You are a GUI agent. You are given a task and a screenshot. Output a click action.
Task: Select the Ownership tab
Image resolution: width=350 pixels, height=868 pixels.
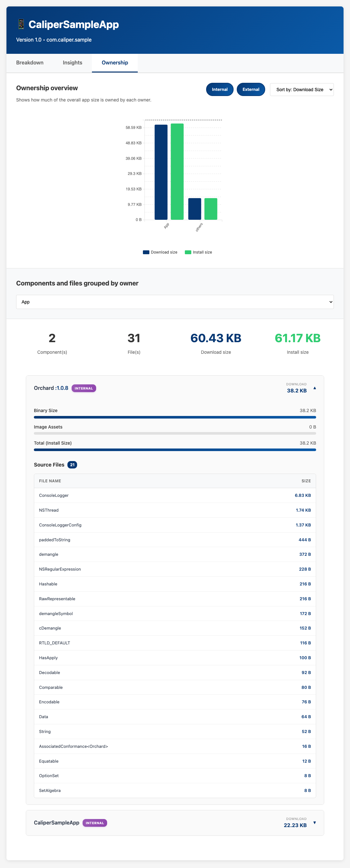pyautogui.click(x=115, y=63)
